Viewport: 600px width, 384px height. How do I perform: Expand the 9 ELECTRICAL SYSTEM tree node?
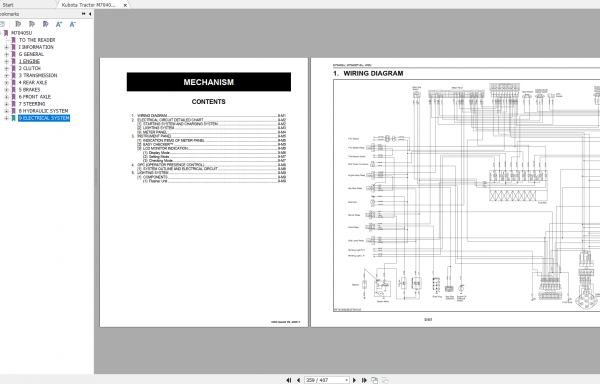(x=6, y=118)
